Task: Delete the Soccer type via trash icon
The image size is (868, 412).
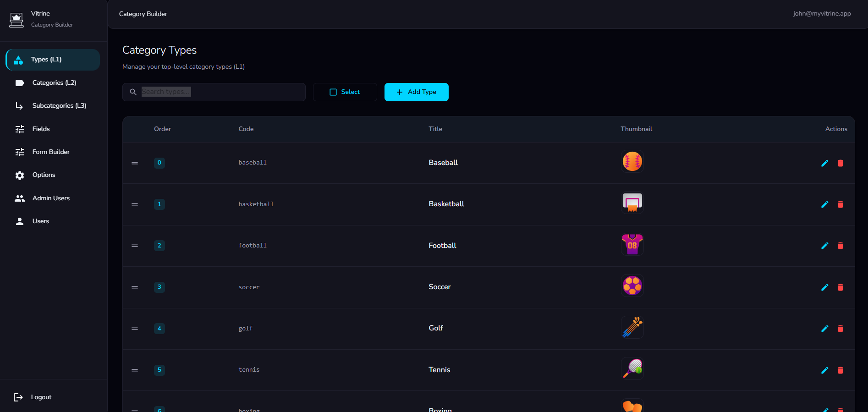Action: tap(840, 287)
